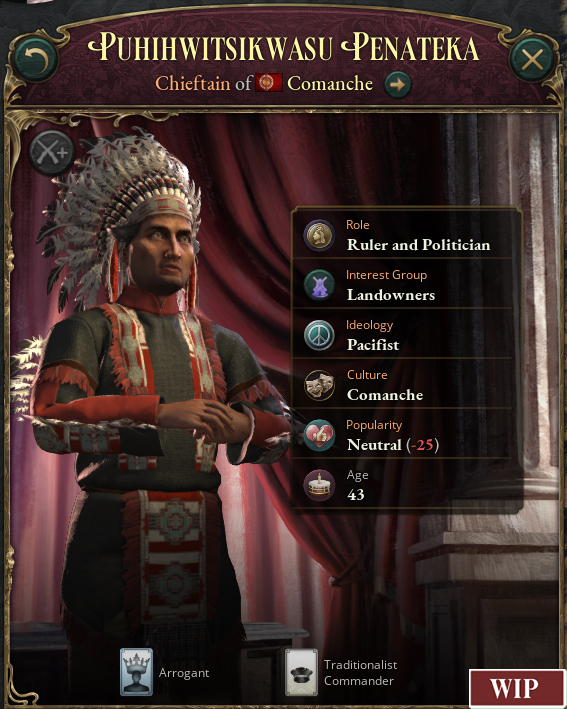Image resolution: width=567 pixels, height=709 pixels.
Task: Close the character panel
Action: [532, 59]
